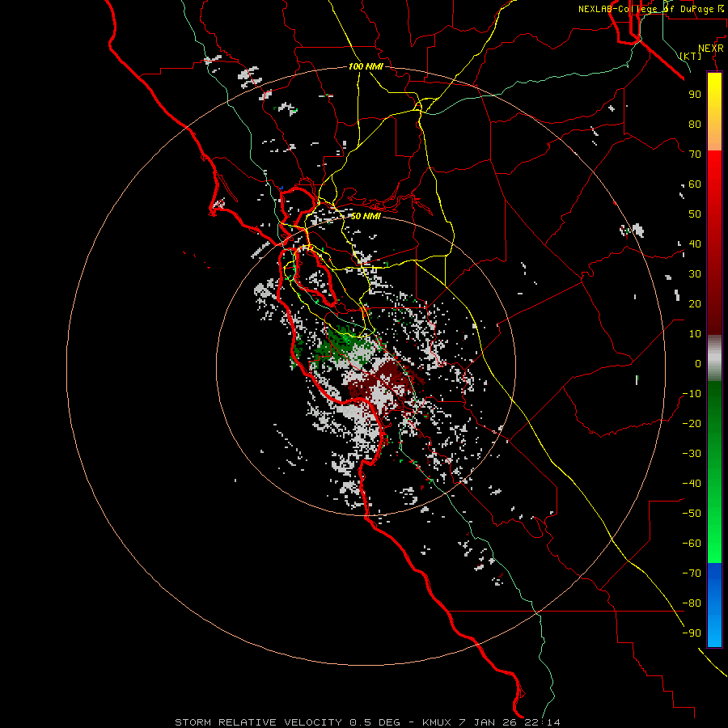Viewport: 728px width, 728px height.
Task: Click the KMUX station identifier in caption
Action: click(x=437, y=722)
